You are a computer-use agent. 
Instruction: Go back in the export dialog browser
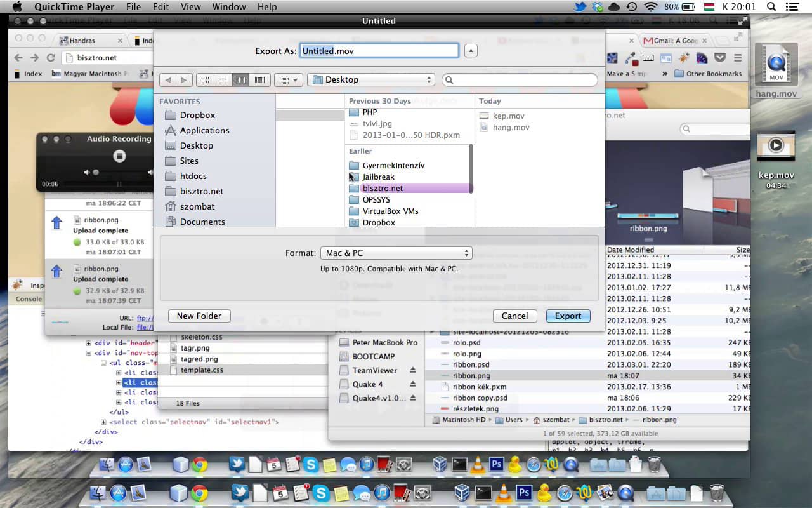coord(168,80)
